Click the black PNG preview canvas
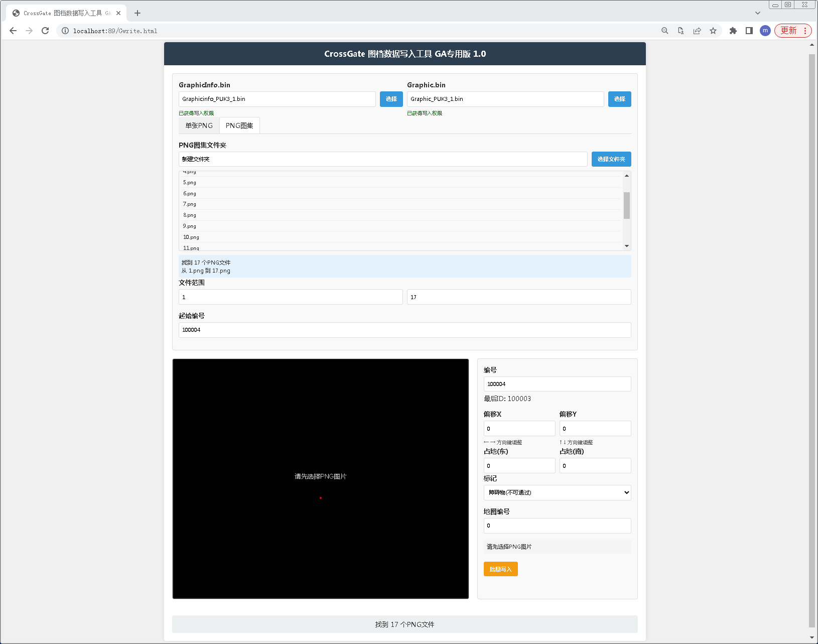 (321, 479)
